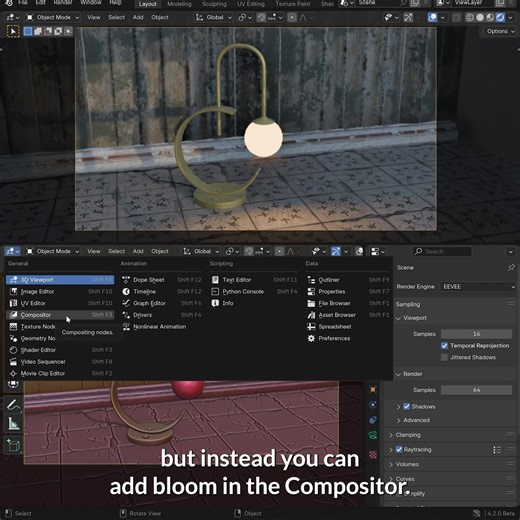Open the green Object Data properties tab
The width and height of the screenshot is (520, 520).
(x=373, y=435)
